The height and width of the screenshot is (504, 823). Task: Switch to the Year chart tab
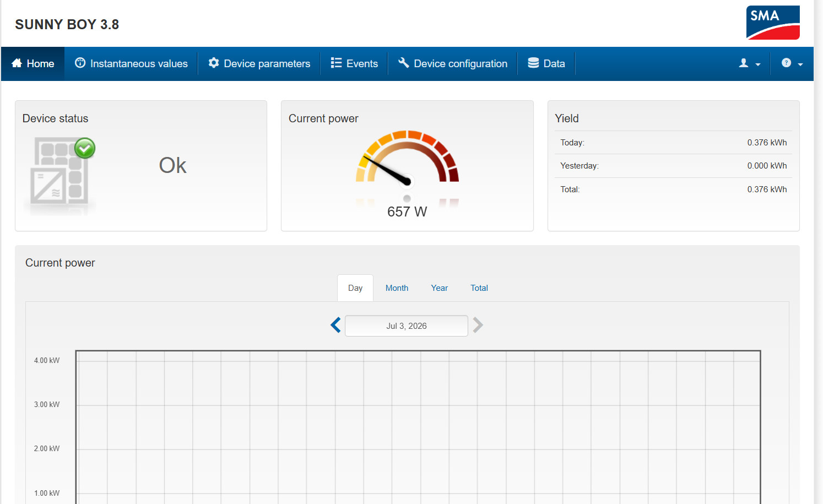(439, 288)
